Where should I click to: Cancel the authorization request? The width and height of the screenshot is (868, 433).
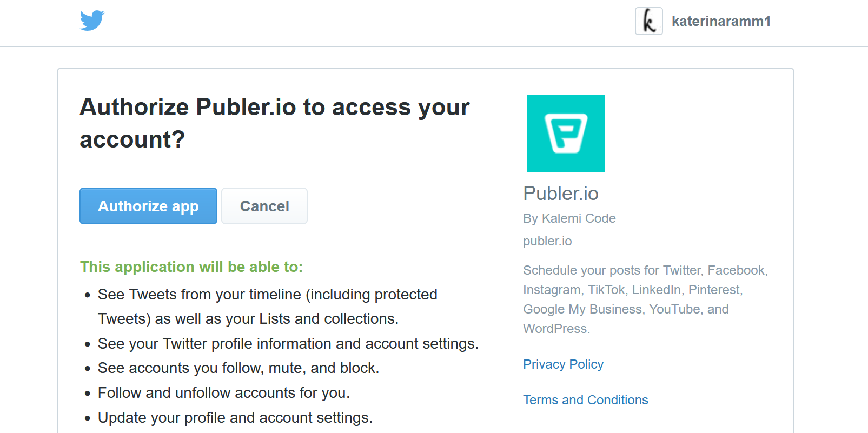click(264, 206)
